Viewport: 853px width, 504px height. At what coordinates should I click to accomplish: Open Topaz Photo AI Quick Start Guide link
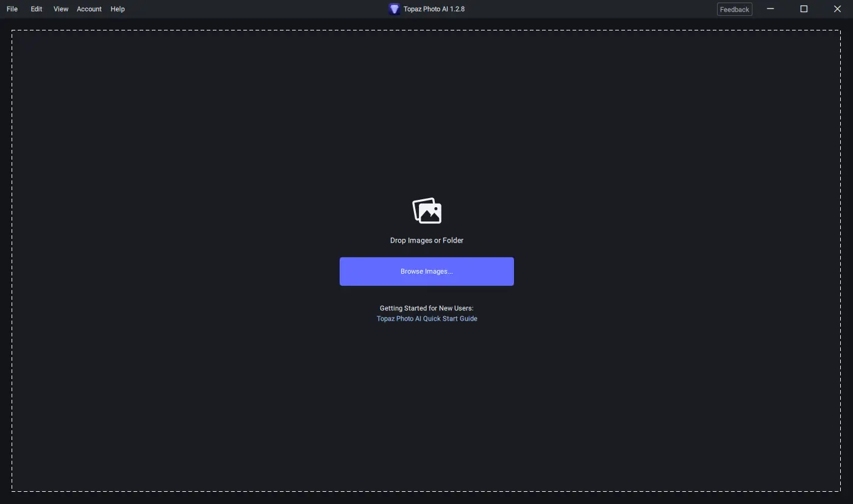427,319
